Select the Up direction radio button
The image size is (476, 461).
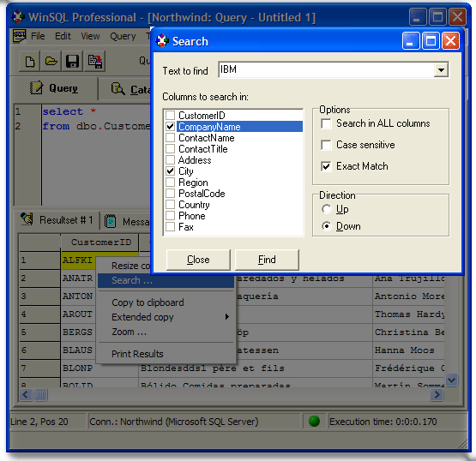327,209
